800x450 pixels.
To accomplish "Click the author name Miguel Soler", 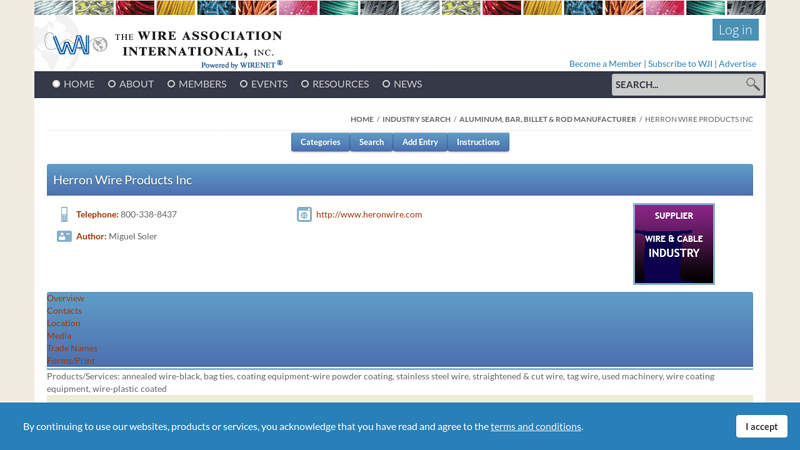I will pos(133,236).
